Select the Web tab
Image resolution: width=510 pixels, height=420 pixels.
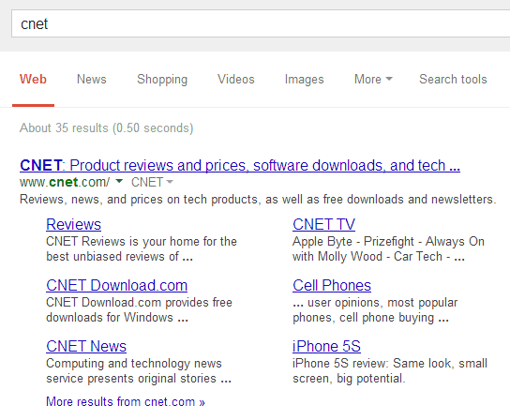click(x=33, y=80)
